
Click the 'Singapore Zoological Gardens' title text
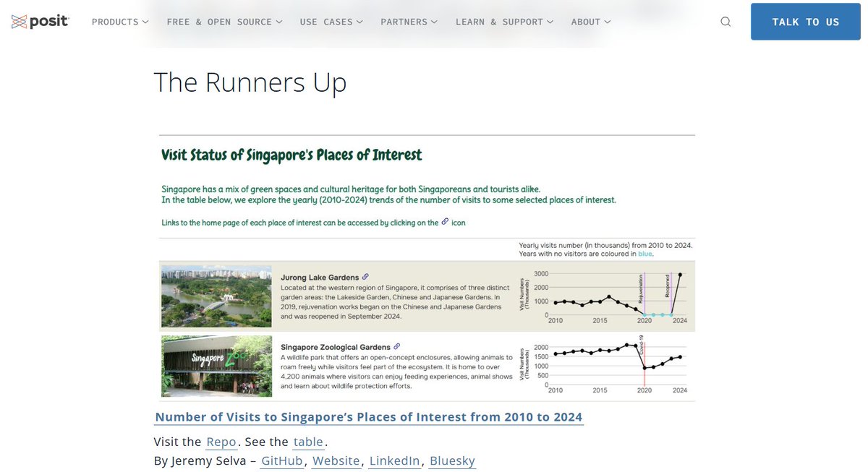click(336, 348)
